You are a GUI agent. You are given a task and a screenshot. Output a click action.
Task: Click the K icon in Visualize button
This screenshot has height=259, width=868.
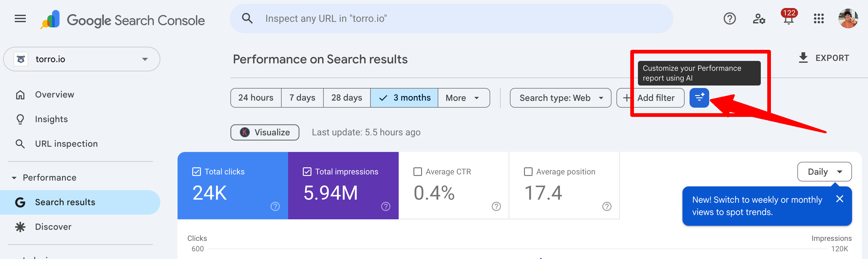(x=245, y=132)
